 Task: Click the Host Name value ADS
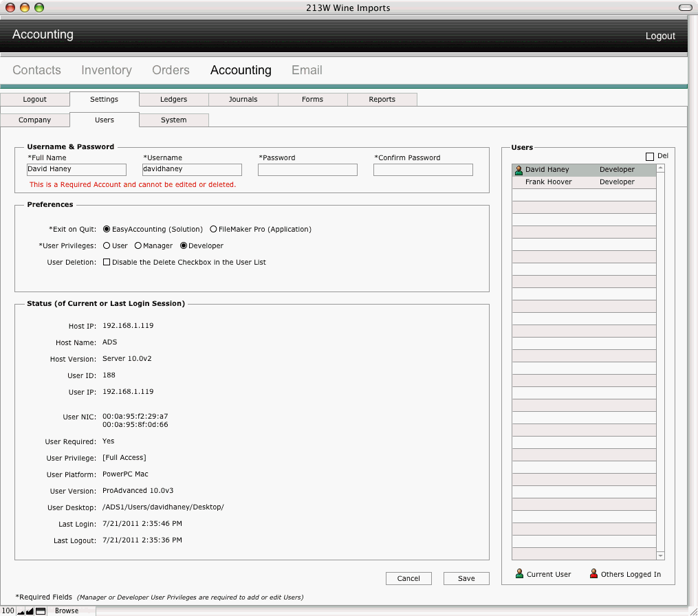[x=110, y=342]
